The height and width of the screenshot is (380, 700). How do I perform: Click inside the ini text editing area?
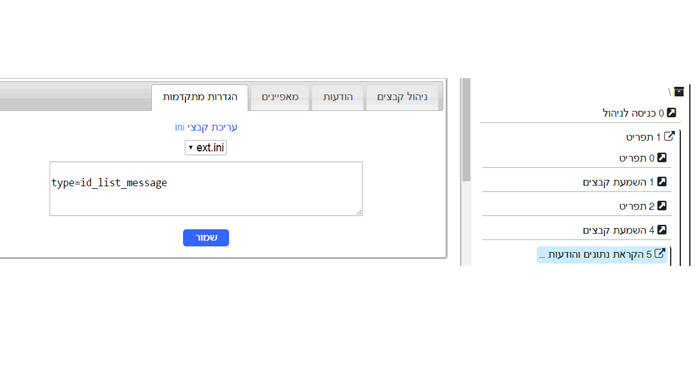pos(206,188)
